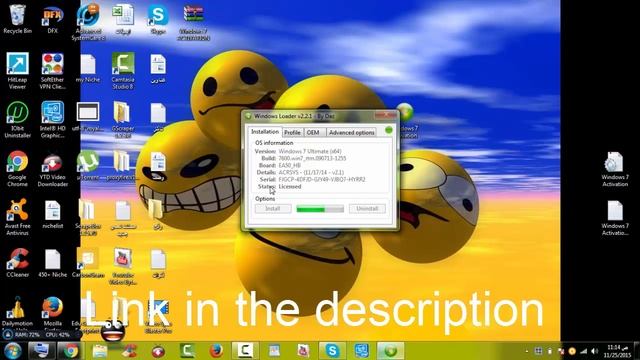Screen dimensions: 640x360
Task: Open IObit Uninstaller desktop shortcut
Action: tap(17, 120)
